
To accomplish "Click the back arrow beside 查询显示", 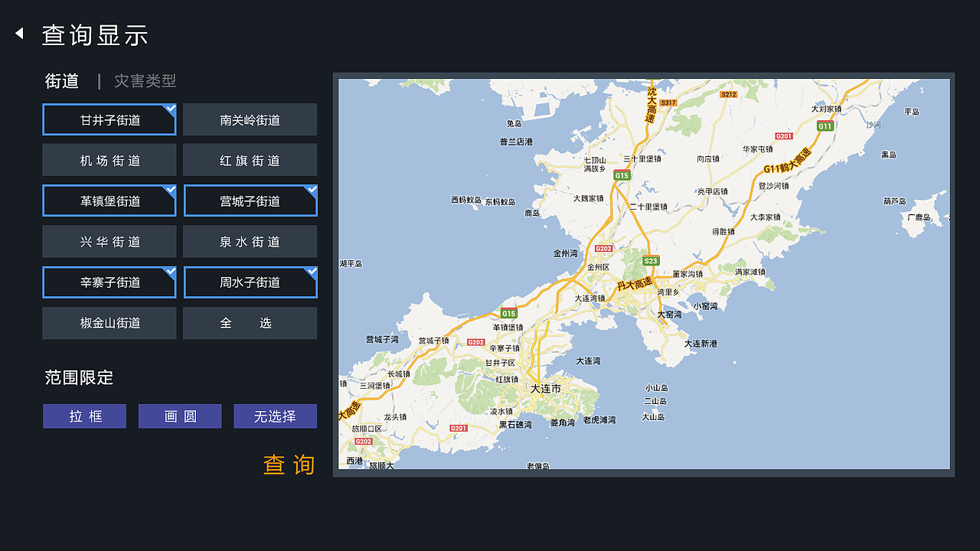I will point(19,34).
